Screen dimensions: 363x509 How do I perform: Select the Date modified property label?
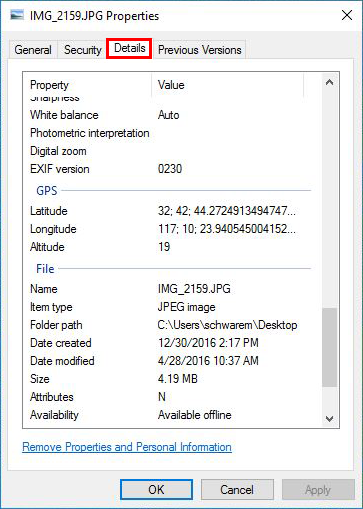[x=62, y=361]
